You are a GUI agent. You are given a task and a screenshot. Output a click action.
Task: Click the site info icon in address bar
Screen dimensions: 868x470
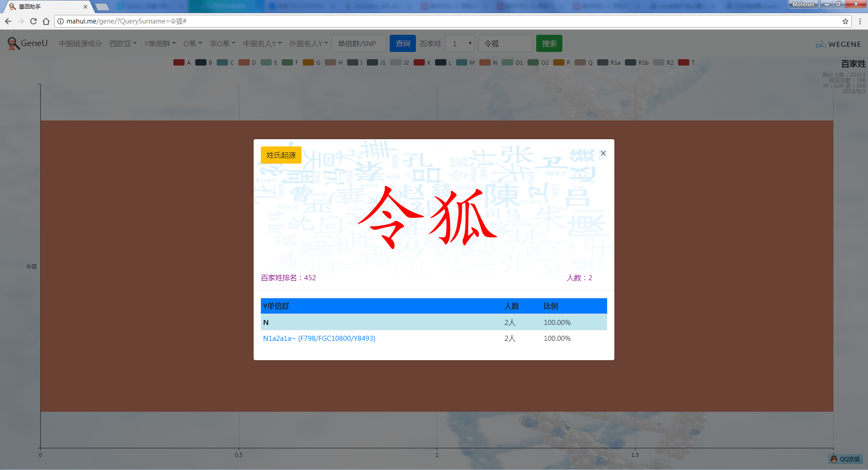[x=61, y=21]
